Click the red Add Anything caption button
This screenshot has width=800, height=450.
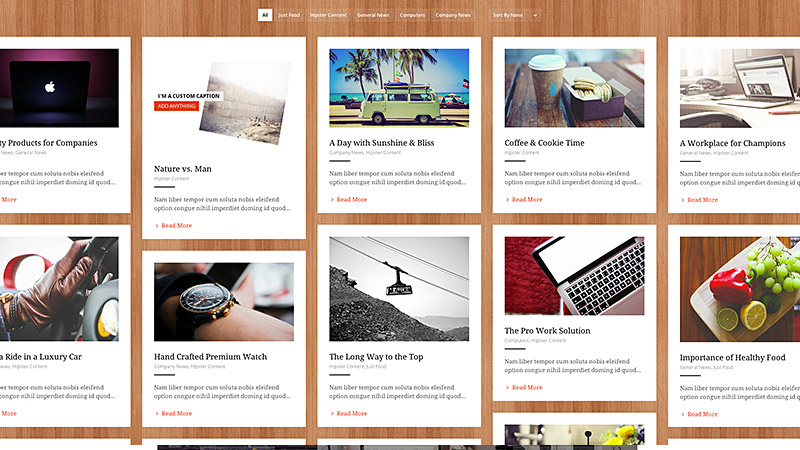coord(176,106)
